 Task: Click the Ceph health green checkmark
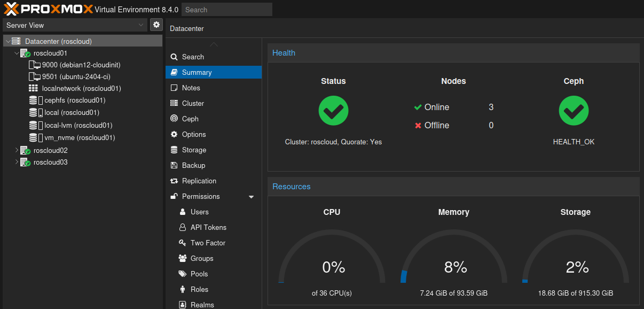pos(574,111)
